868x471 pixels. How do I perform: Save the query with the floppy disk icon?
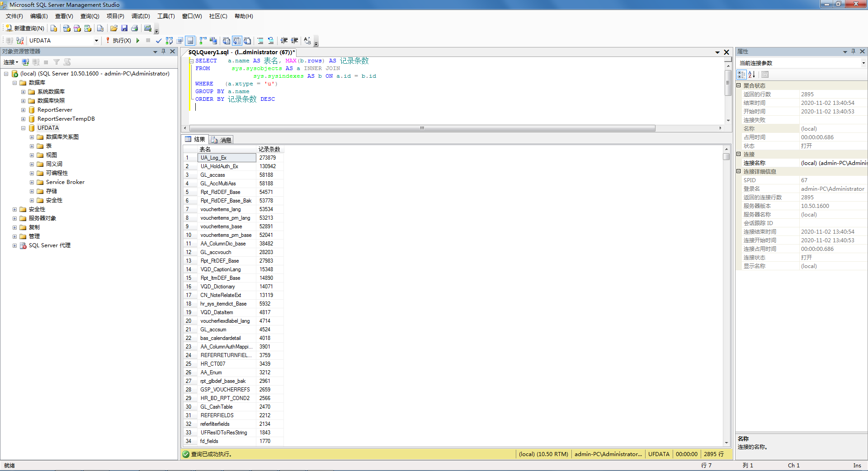[124, 28]
